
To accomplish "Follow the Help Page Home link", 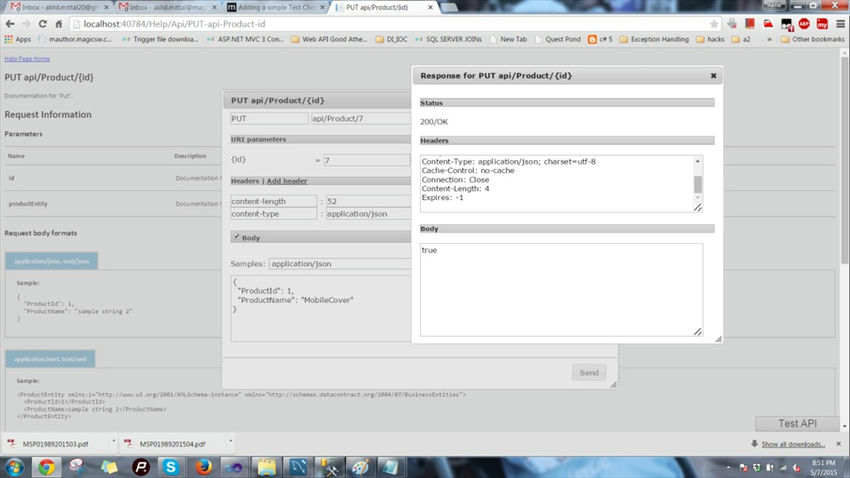I will 27,59.
